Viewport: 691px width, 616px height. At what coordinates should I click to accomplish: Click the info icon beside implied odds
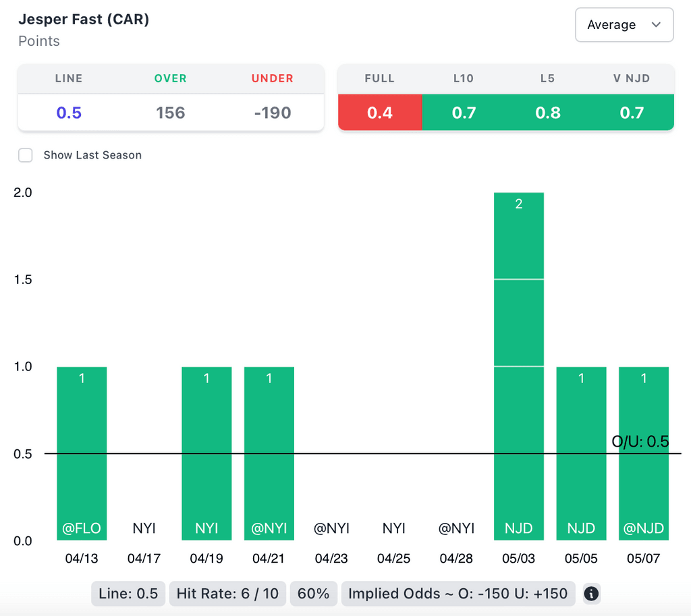point(591,594)
